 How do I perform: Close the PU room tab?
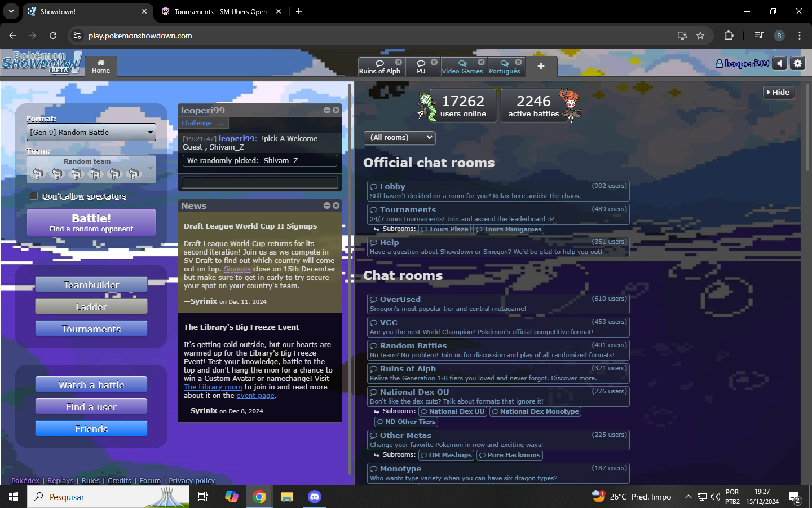coord(434,62)
